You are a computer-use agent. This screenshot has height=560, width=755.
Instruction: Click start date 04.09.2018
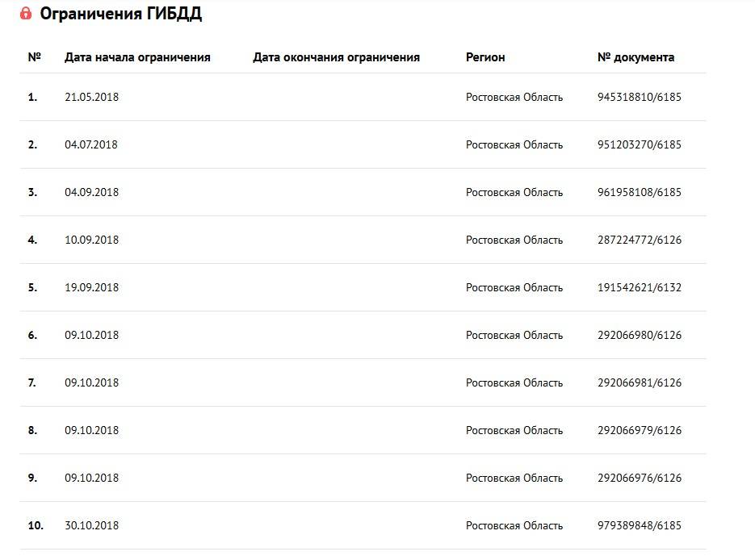[x=91, y=192]
